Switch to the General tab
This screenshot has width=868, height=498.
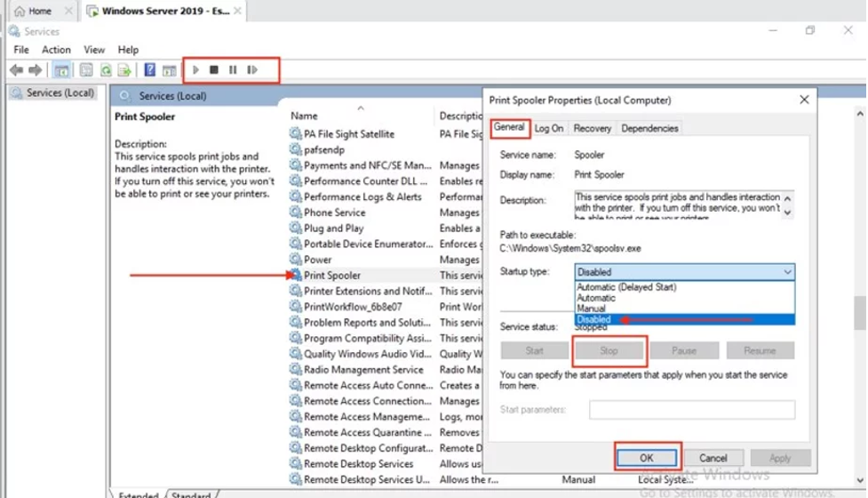[x=509, y=127]
